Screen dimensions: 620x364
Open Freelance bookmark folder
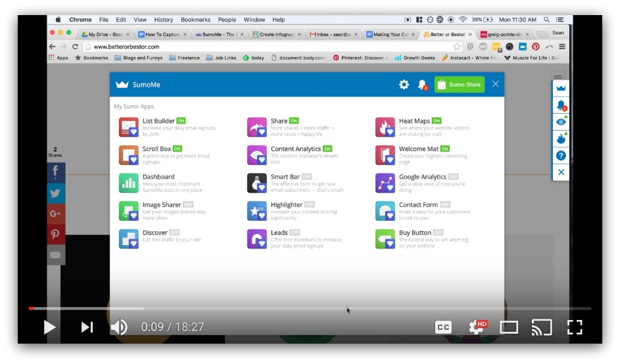click(x=185, y=58)
